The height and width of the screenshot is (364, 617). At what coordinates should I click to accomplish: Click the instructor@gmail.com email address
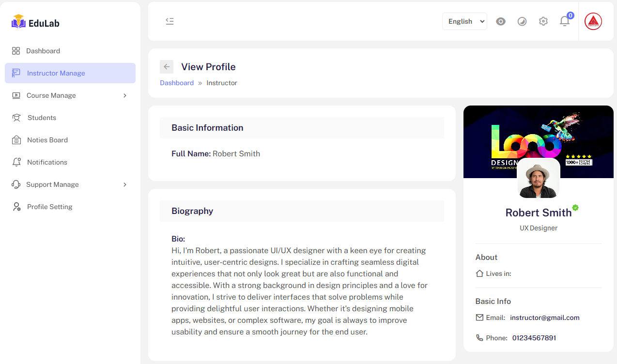545,318
